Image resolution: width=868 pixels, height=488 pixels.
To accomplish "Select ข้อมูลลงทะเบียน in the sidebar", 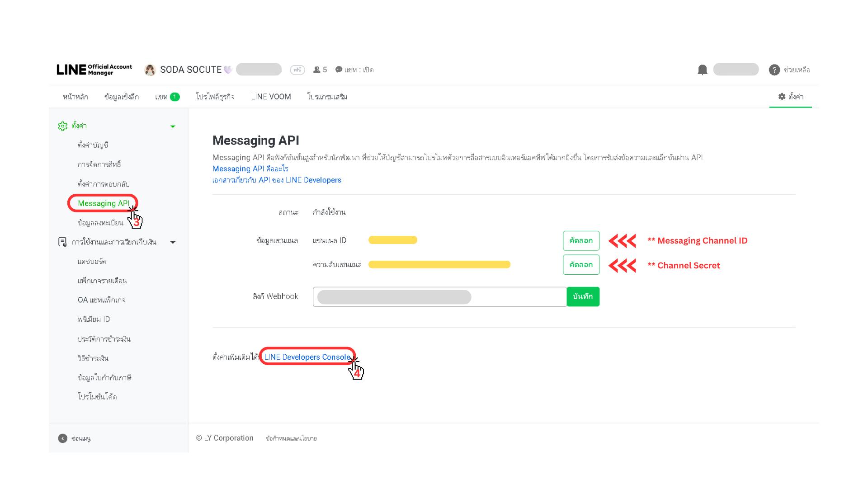I will click(100, 223).
